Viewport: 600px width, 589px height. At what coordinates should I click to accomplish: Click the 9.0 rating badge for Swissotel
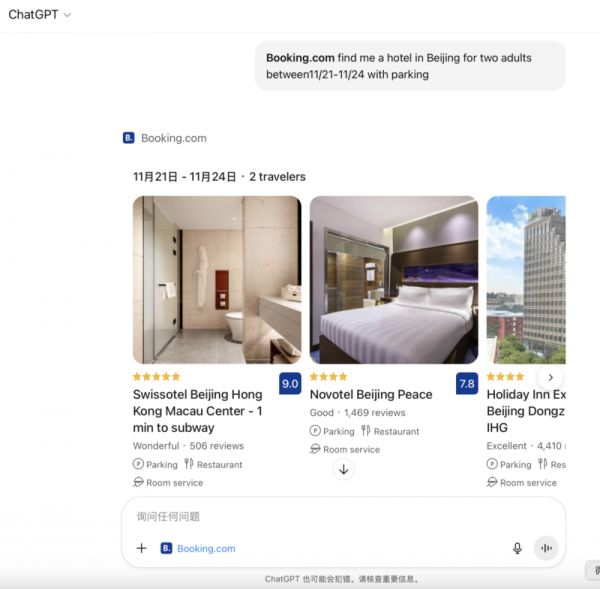[x=290, y=383]
